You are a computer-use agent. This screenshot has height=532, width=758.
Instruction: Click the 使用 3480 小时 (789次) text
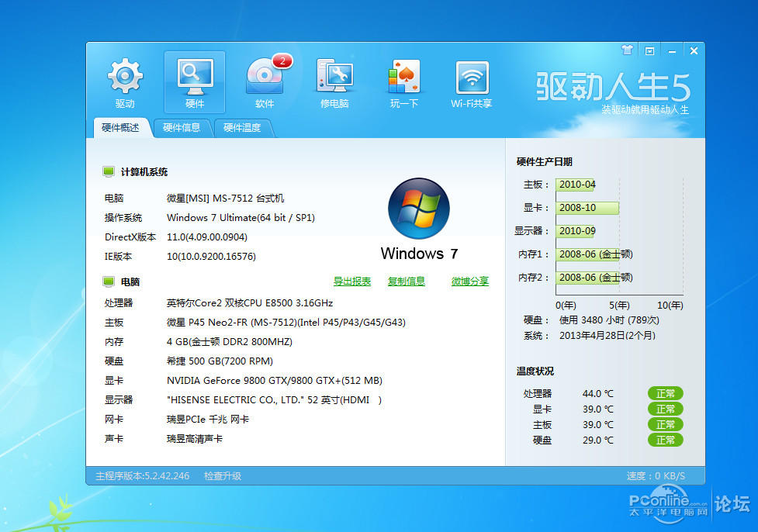[609, 320]
